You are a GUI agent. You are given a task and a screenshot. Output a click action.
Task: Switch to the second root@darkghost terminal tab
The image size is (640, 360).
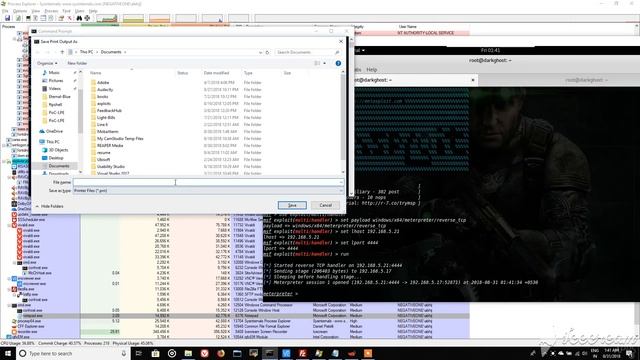pyautogui.click(x=586, y=80)
